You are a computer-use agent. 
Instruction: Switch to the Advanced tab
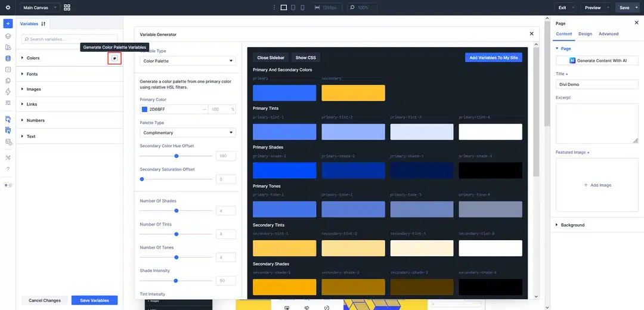(x=608, y=33)
